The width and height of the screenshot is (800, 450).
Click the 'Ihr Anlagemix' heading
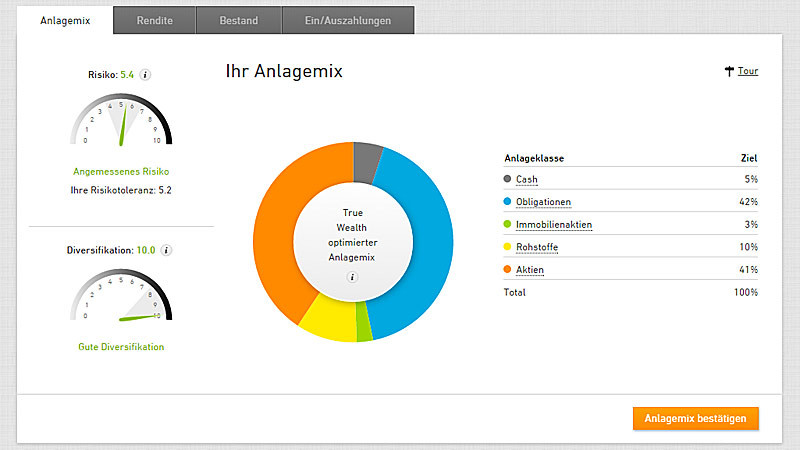pos(284,71)
